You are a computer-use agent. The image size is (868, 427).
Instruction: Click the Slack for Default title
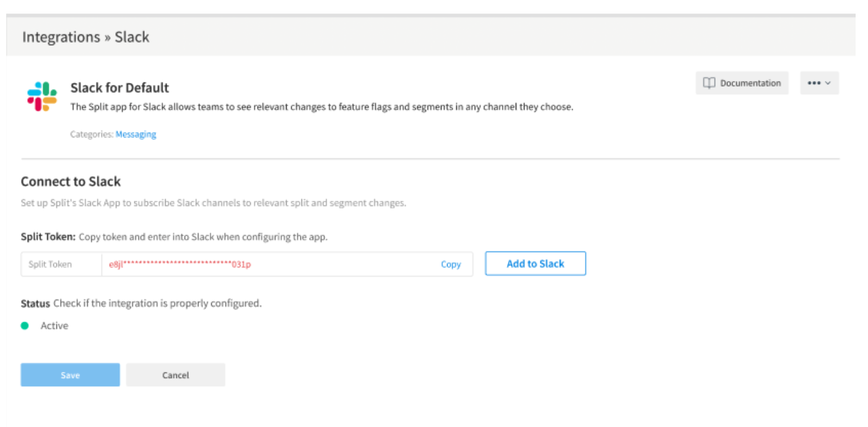119,88
